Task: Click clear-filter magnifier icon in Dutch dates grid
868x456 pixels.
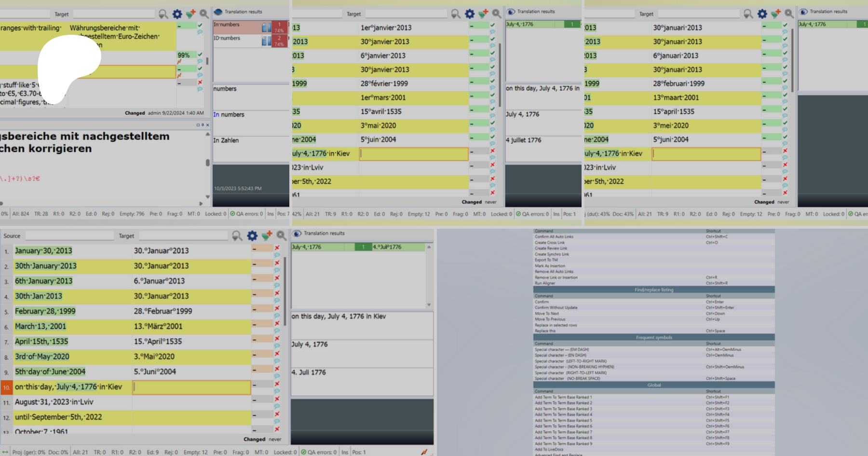Action: coord(789,14)
